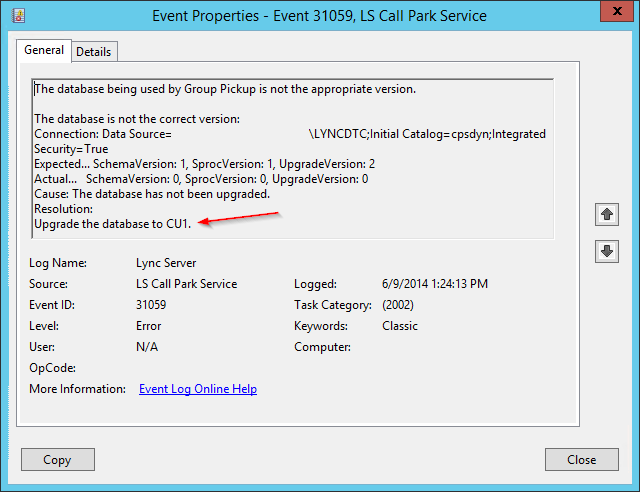Screen dimensions: 640x492
Task: Click the Event Properties window title icon
Action: pyautogui.click(x=18, y=16)
